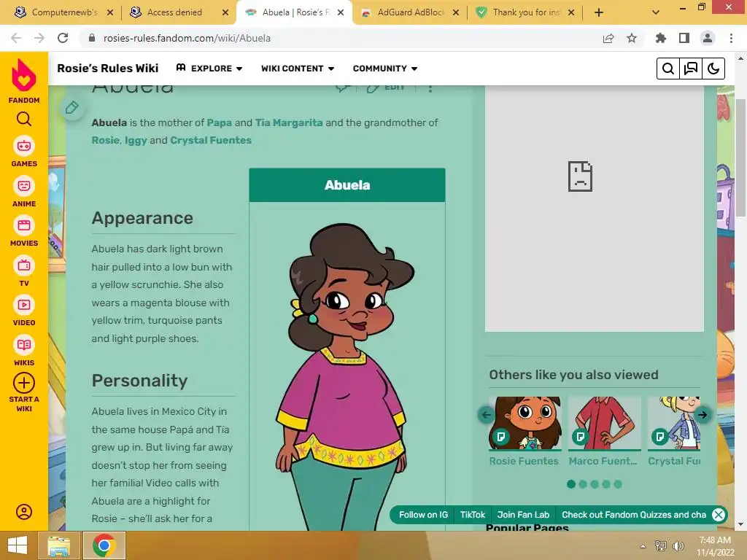Share this page from address bar
The width and height of the screenshot is (747, 560).
point(608,38)
